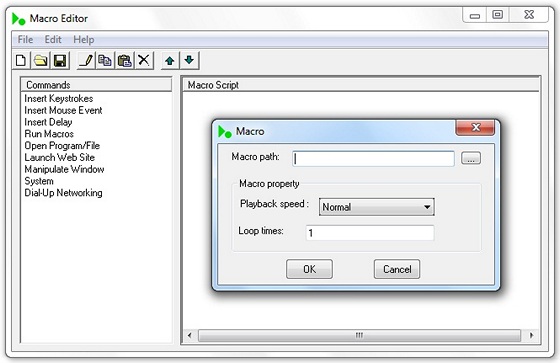The image size is (560, 363).
Task: Select Launch Web Site command
Action: coord(60,158)
